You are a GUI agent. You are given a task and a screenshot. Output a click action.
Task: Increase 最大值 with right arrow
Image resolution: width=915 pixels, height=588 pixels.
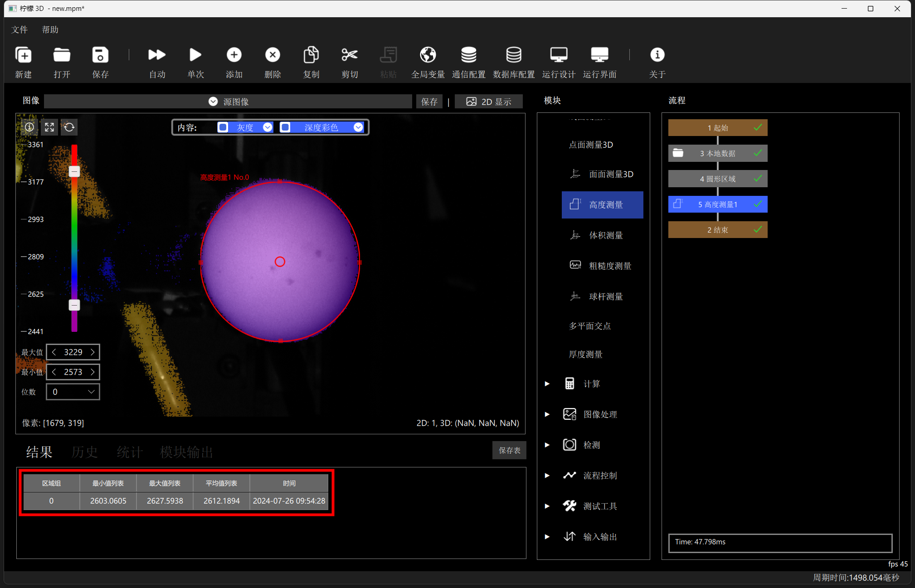click(x=92, y=352)
